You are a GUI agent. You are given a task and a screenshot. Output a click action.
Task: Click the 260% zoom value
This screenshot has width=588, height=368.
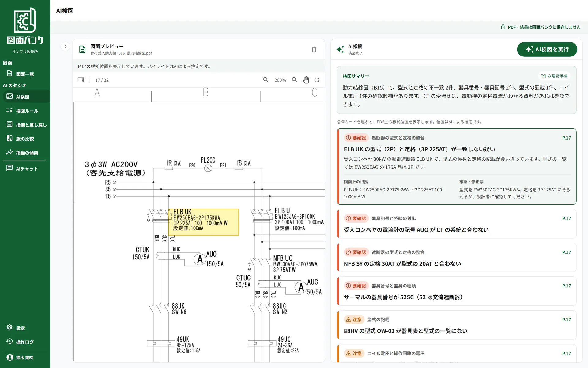280,80
